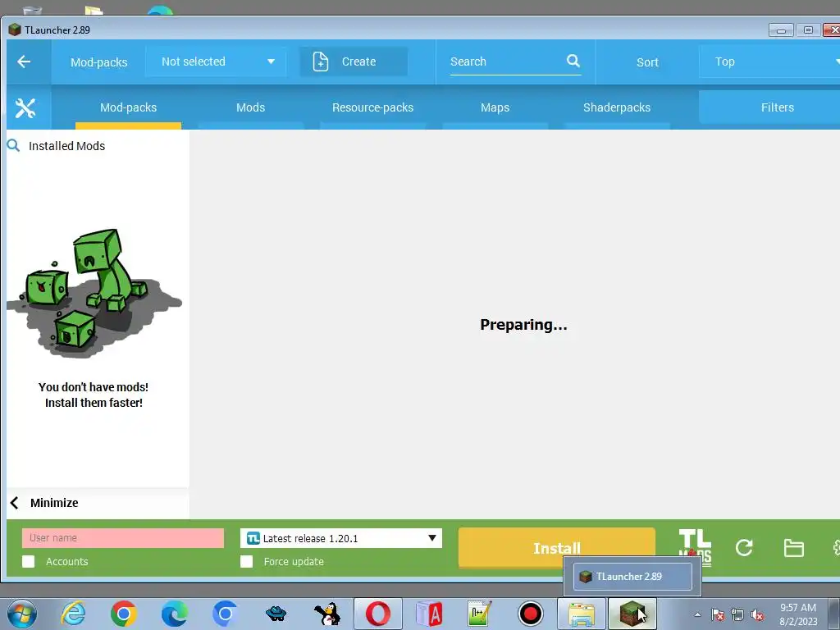The image size is (840, 630).
Task: Open the Filters button
Action: tap(769, 107)
